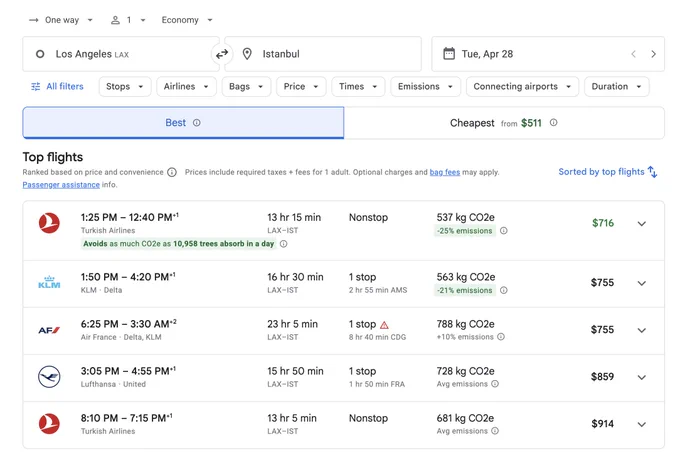Expand the $914 Turkish Airlines flight details
Viewport: 680px width, 458px height.
(642, 425)
